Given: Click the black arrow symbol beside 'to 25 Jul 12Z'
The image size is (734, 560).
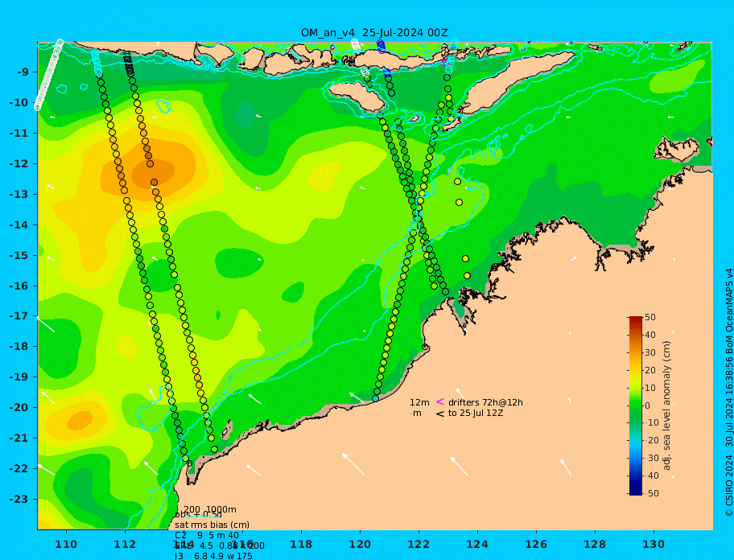Looking at the screenshot, I should [440, 414].
